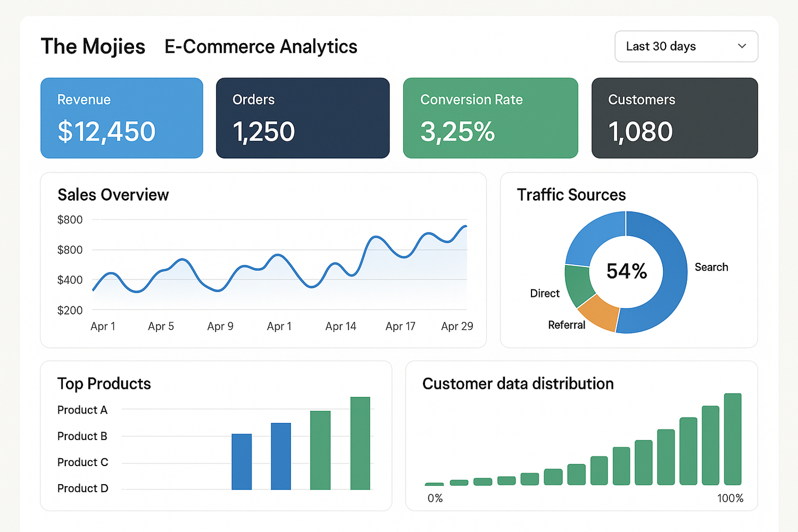Click the E-Commerce Analytics heading
Viewport: 798px width, 532px height.
click(x=261, y=47)
